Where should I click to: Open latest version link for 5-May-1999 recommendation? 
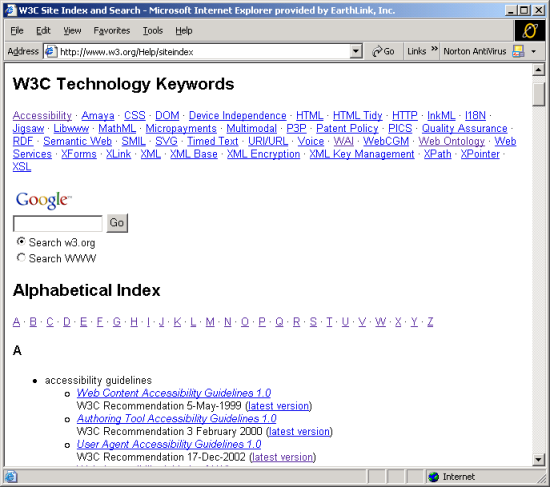279,406
